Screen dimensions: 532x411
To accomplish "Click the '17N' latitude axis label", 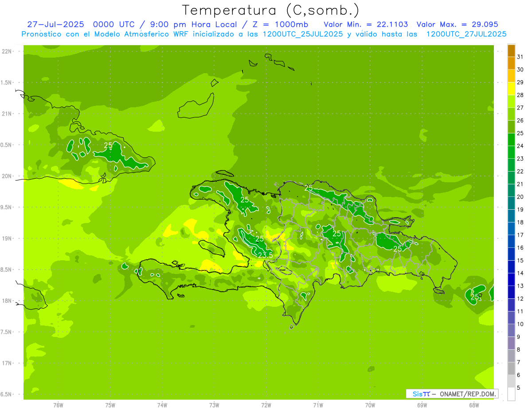I will click(7, 363).
